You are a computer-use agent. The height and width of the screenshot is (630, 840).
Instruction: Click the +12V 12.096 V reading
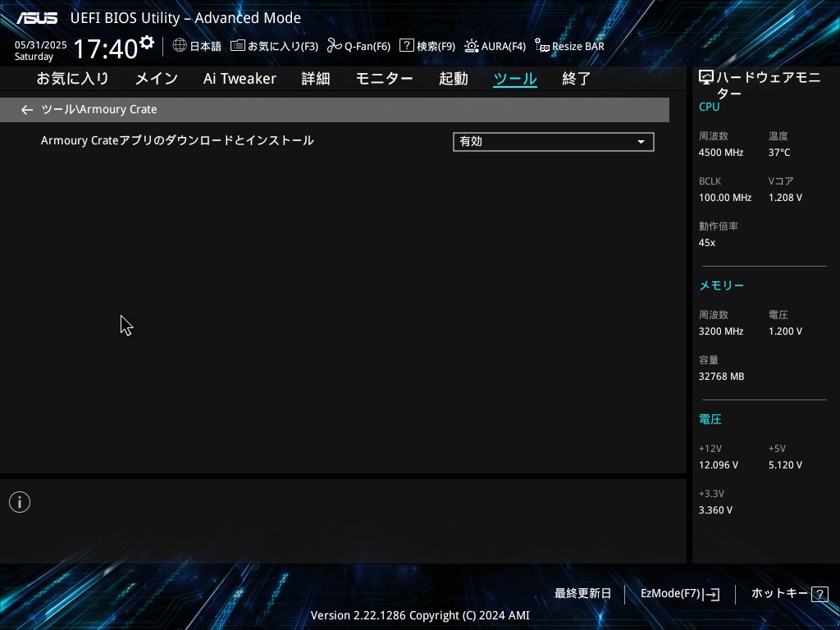click(x=719, y=465)
